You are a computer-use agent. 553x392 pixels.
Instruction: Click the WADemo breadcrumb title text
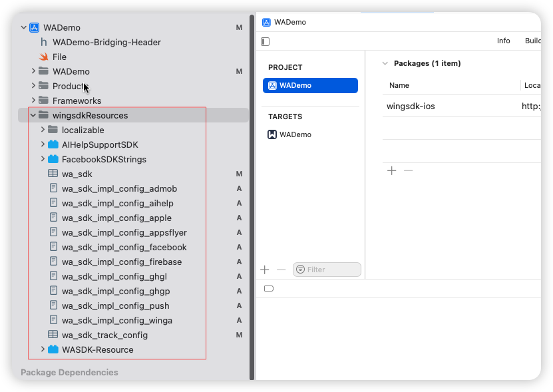click(x=290, y=22)
